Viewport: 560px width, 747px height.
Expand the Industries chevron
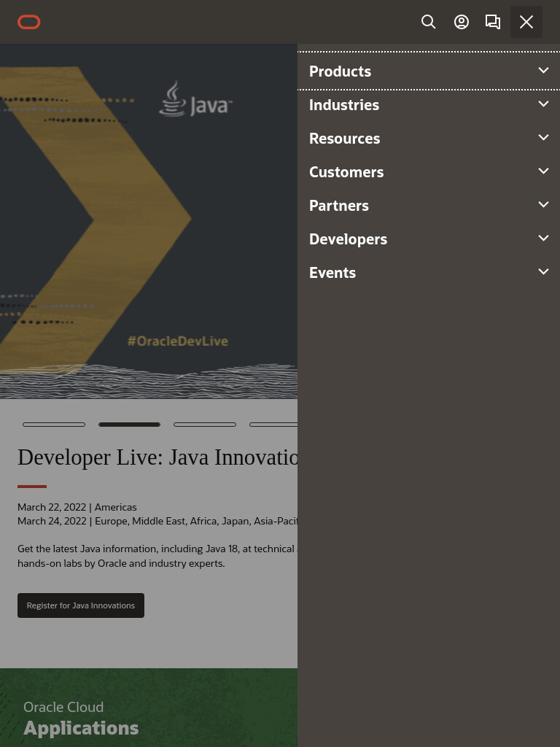click(543, 104)
